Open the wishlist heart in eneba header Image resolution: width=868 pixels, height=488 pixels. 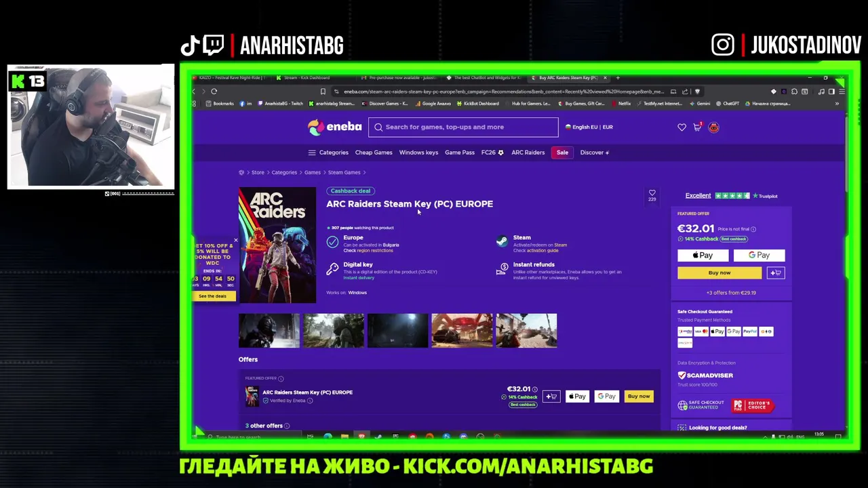coord(682,127)
